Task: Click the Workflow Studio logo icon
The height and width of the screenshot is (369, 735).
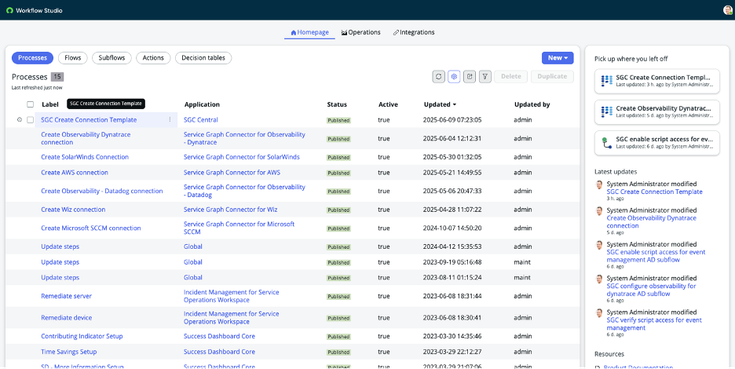Action: (9, 10)
